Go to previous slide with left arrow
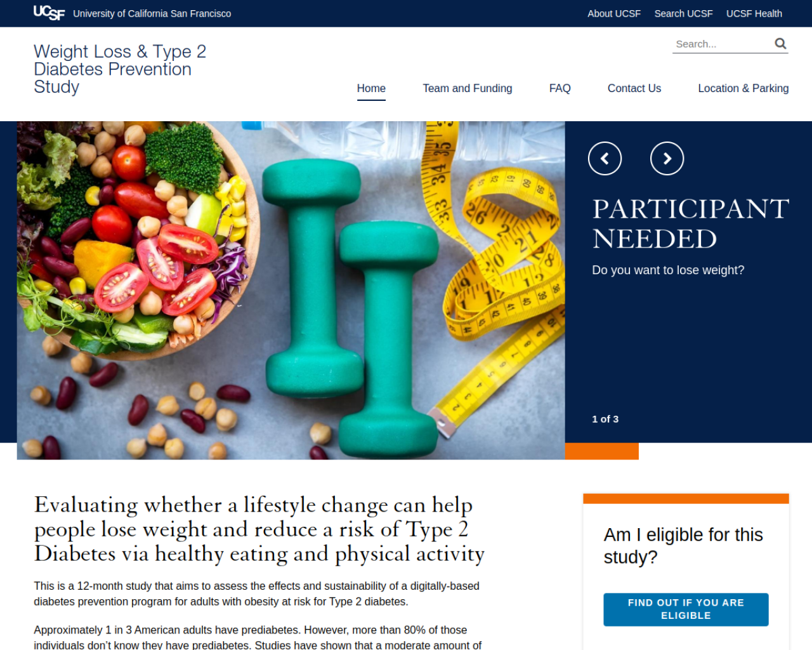The width and height of the screenshot is (812, 650). click(x=605, y=159)
